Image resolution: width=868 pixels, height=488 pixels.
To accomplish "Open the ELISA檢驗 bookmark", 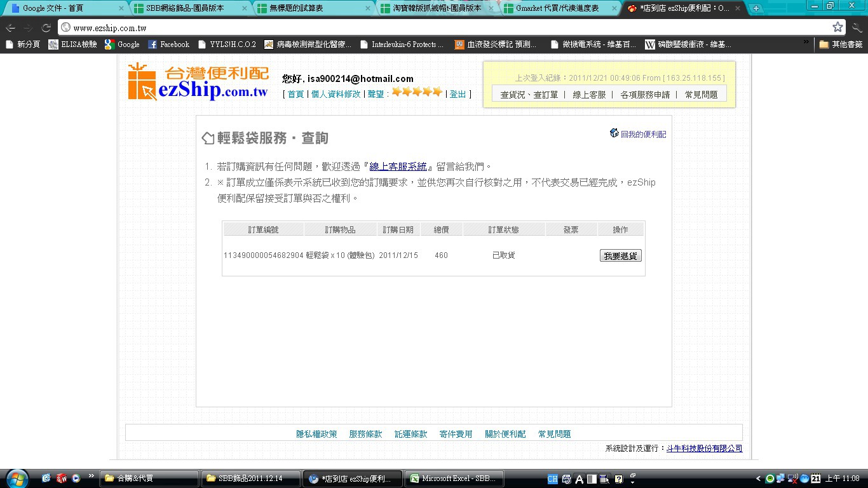I will (x=72, y=44).
